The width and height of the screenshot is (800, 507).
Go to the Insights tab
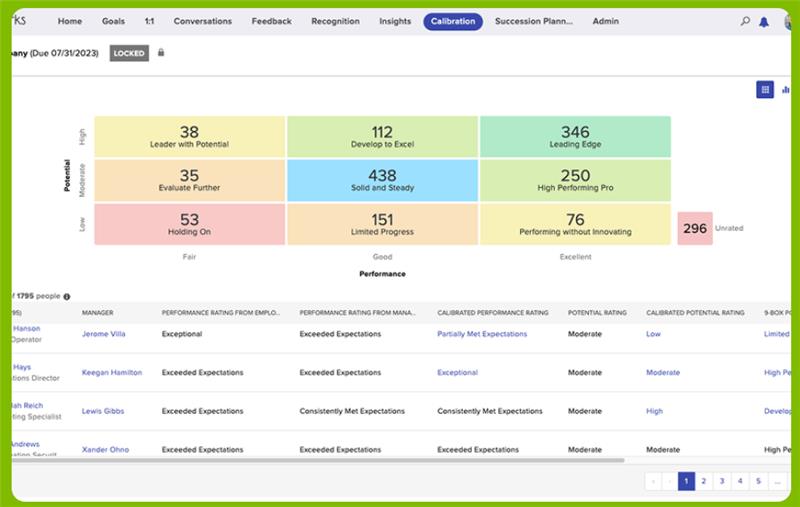click(395, 21)
